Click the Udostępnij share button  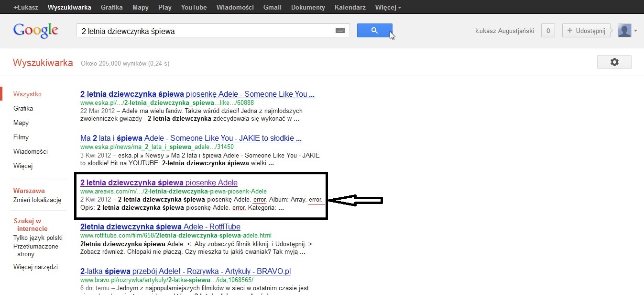pos(587,31)
